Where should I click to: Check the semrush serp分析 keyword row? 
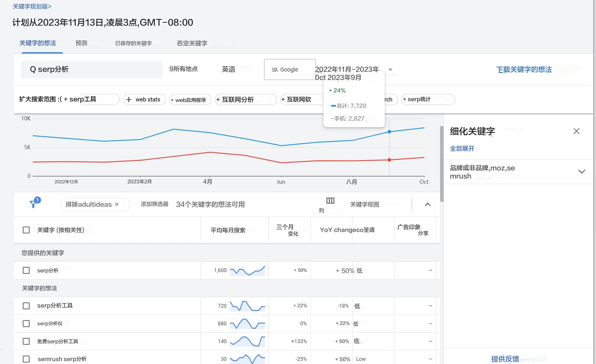click(26, 359)
